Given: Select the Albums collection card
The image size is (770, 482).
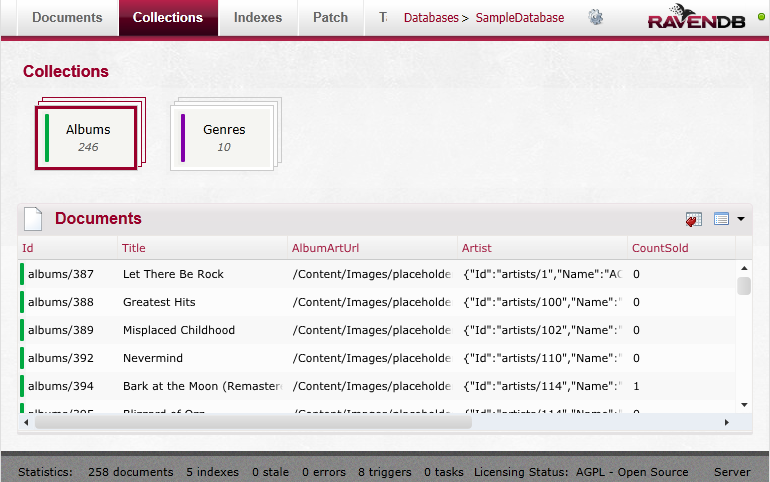Looking at the screenshot, I should [86, 138].
